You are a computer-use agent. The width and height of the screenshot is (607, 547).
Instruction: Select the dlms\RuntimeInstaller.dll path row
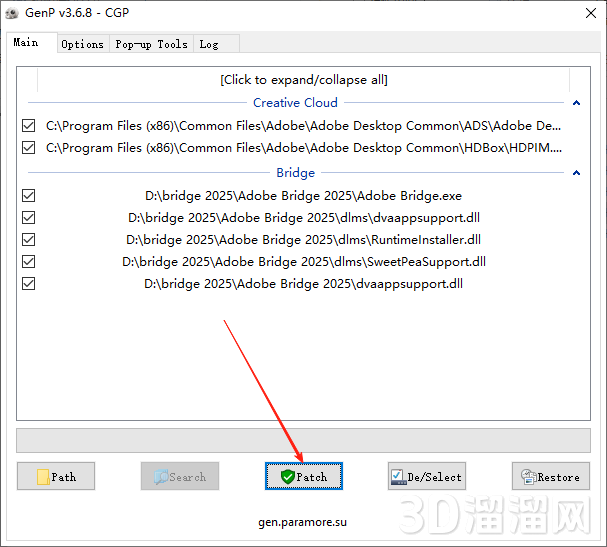tap(304, 240)
